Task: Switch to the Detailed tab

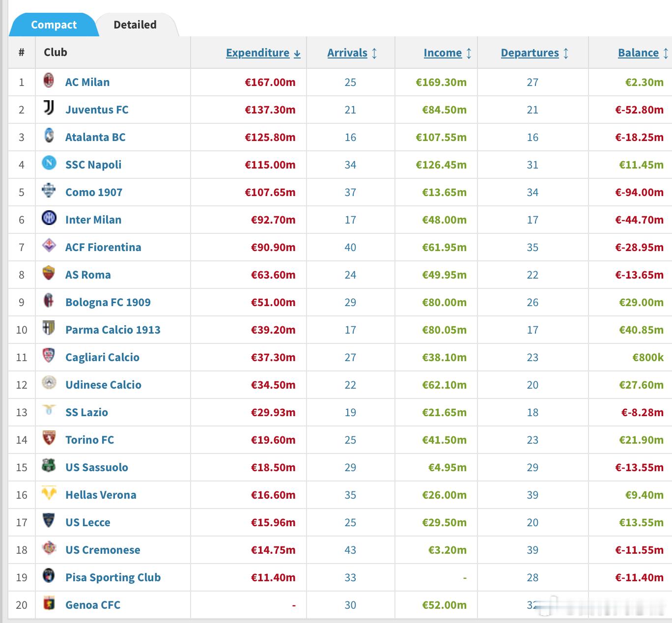Action: coord(135,25)
